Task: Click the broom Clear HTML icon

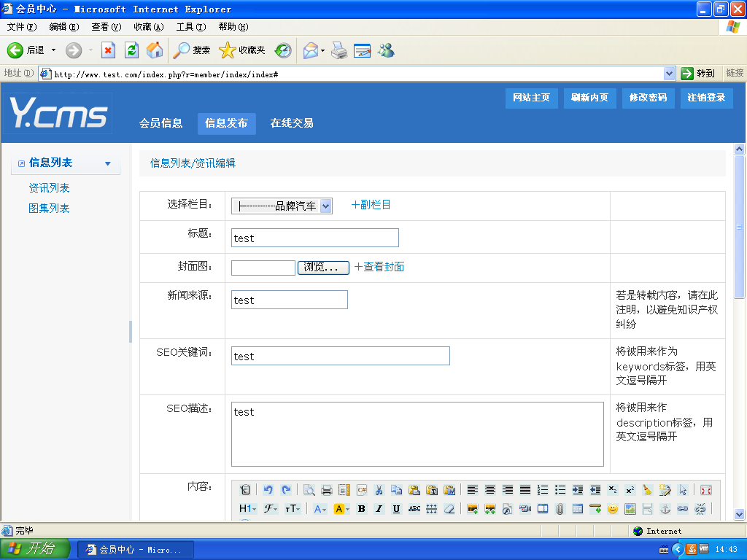Action: 648,489
